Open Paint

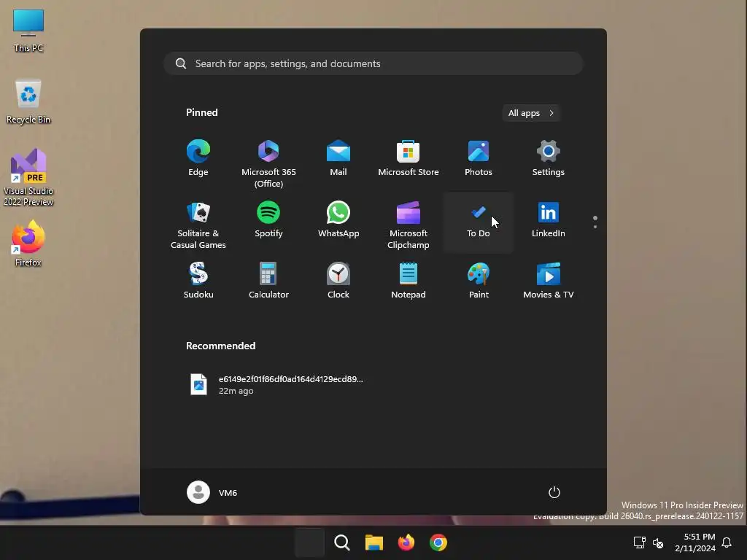(479, 281)
